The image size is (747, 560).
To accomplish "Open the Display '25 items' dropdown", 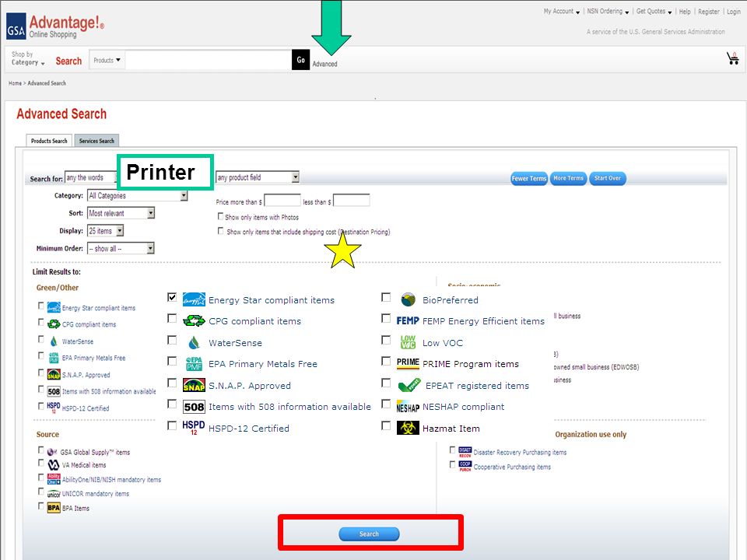I will click(x=106, y=231).
